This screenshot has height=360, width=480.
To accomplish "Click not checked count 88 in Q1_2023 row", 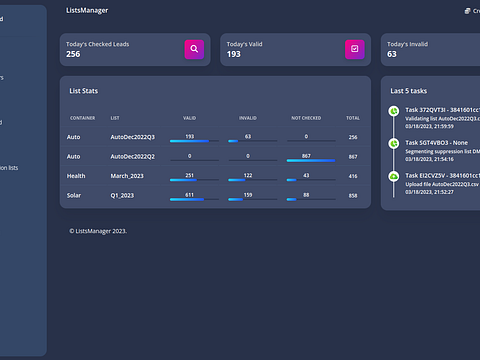I will click(x=306, y=195).
